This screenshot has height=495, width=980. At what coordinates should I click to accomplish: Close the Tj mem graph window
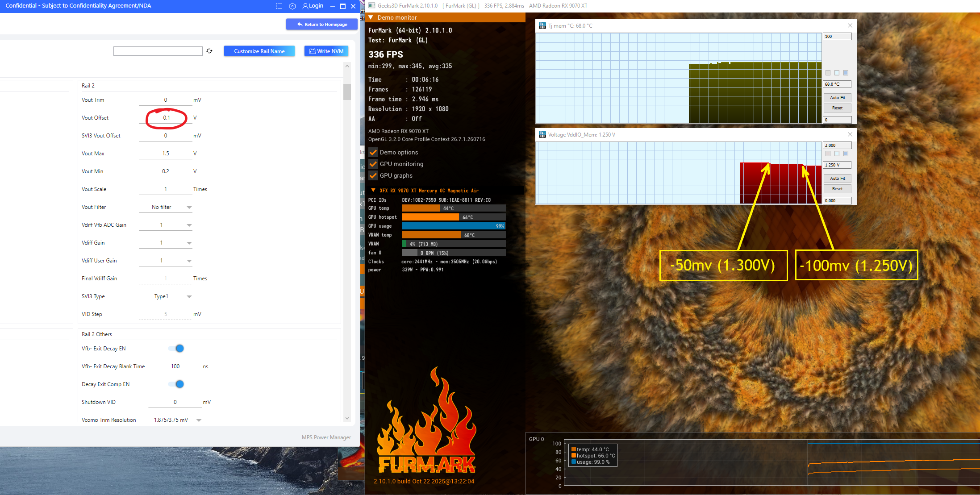point(850,25)
